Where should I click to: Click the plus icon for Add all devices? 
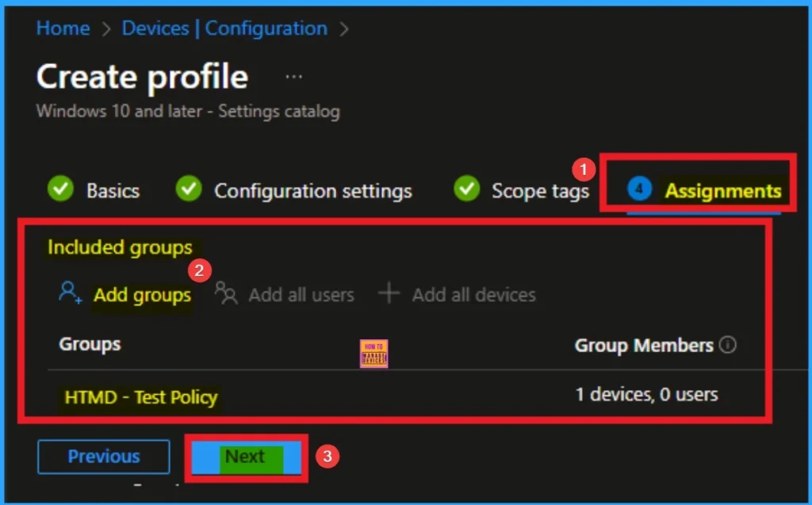click(389, 294)
